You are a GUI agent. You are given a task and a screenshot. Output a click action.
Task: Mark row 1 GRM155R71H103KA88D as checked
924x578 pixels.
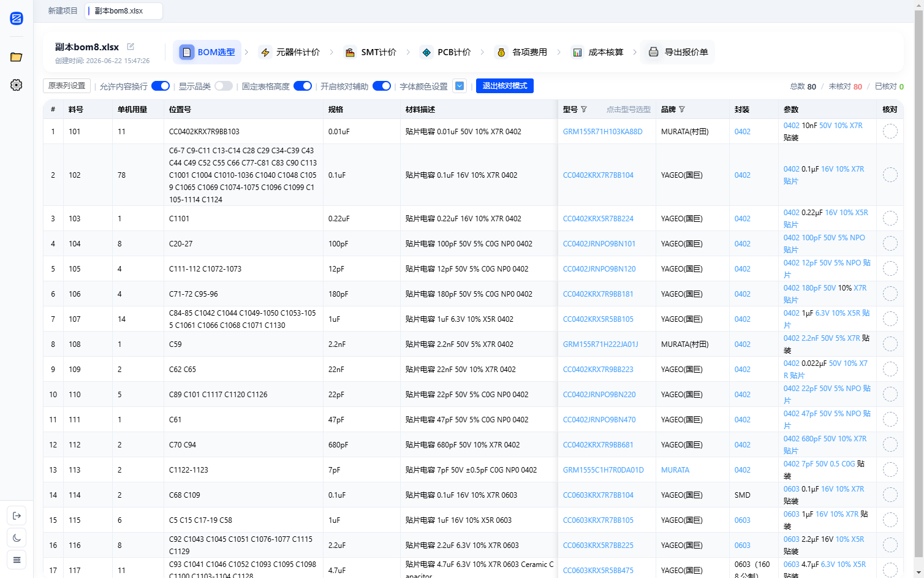point(890,131)
